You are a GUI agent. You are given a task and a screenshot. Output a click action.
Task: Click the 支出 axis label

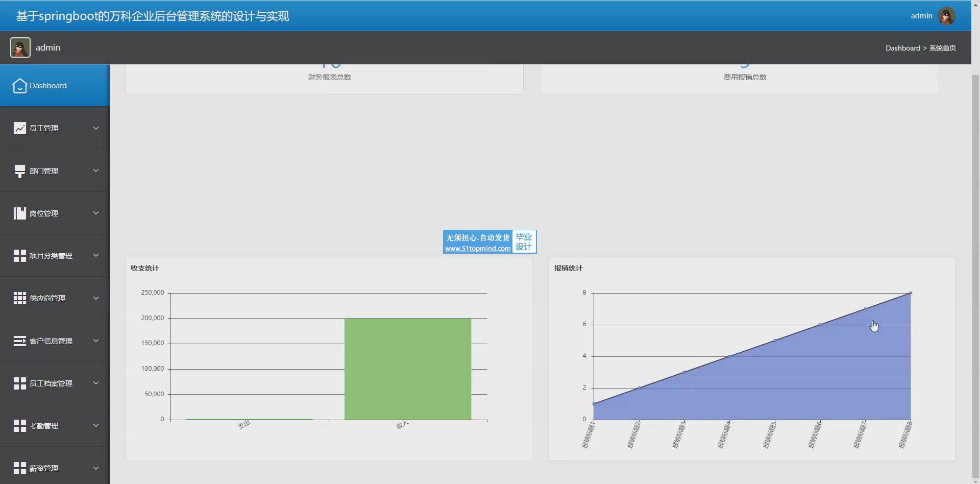pyautogui.click(x=244, y=425)
